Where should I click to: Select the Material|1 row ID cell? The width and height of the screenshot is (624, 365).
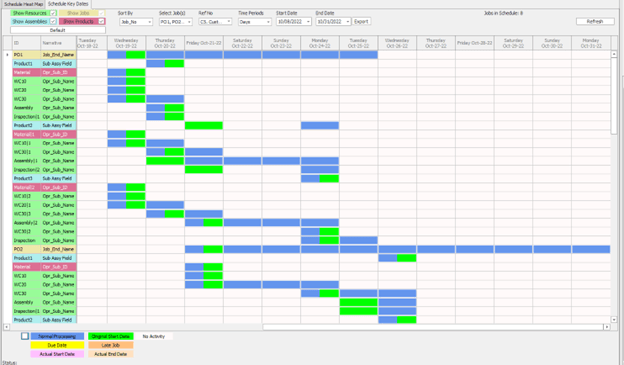click(26, 135)
